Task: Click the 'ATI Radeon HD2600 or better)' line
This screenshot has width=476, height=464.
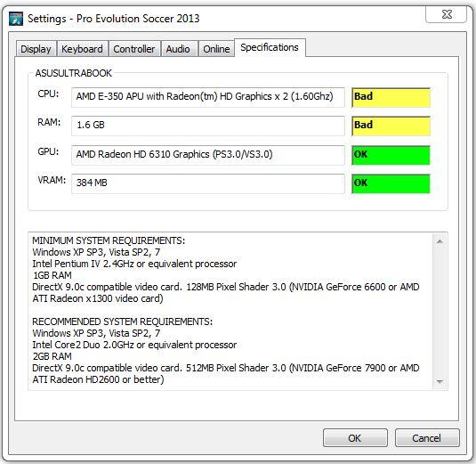Action: coord(98,379)
